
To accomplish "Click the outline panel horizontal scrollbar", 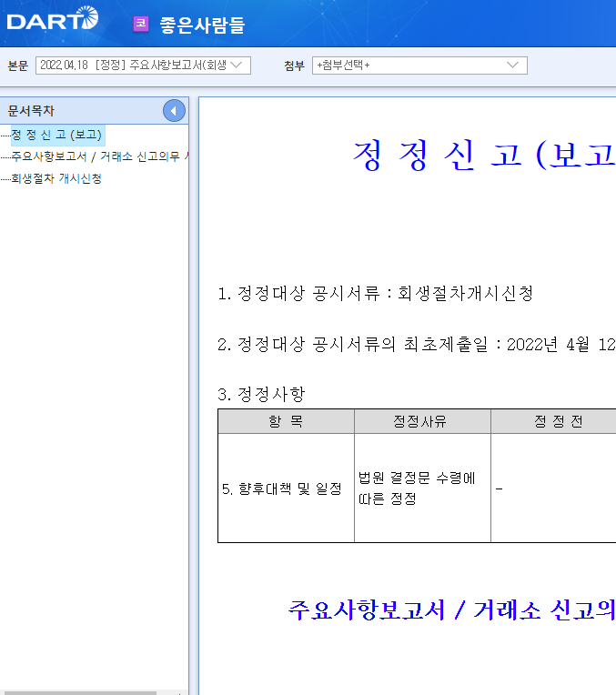I will (x=78, y=692).
